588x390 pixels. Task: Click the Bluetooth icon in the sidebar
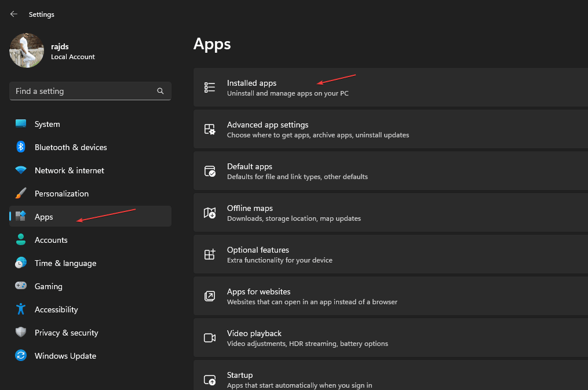pos(21,147)
